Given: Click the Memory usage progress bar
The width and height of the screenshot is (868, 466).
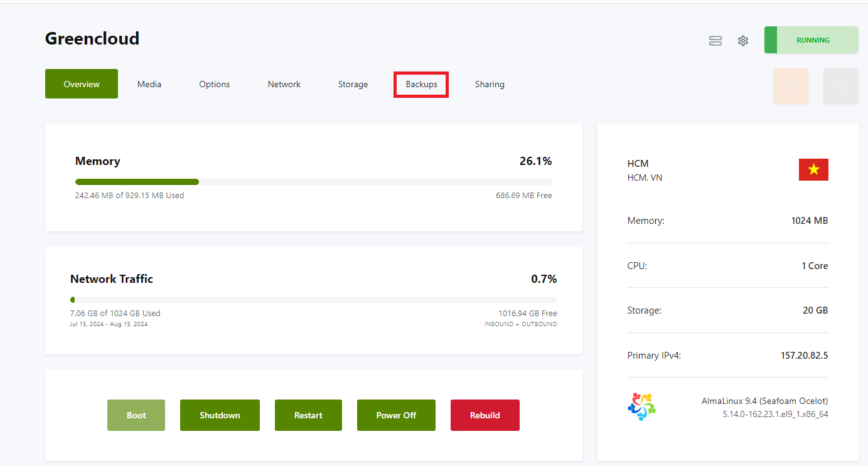Looking at the screenshot, I should tap(314, 182).
